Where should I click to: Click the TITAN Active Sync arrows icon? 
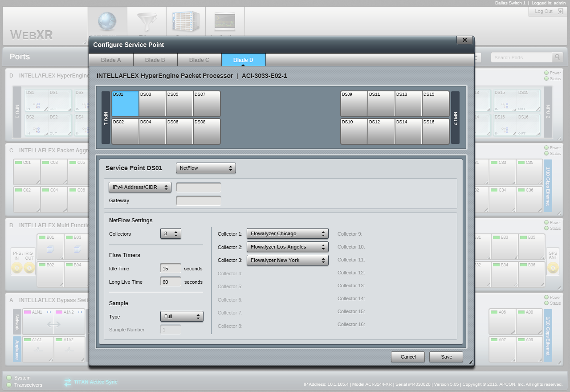click(x=68, y=382)
